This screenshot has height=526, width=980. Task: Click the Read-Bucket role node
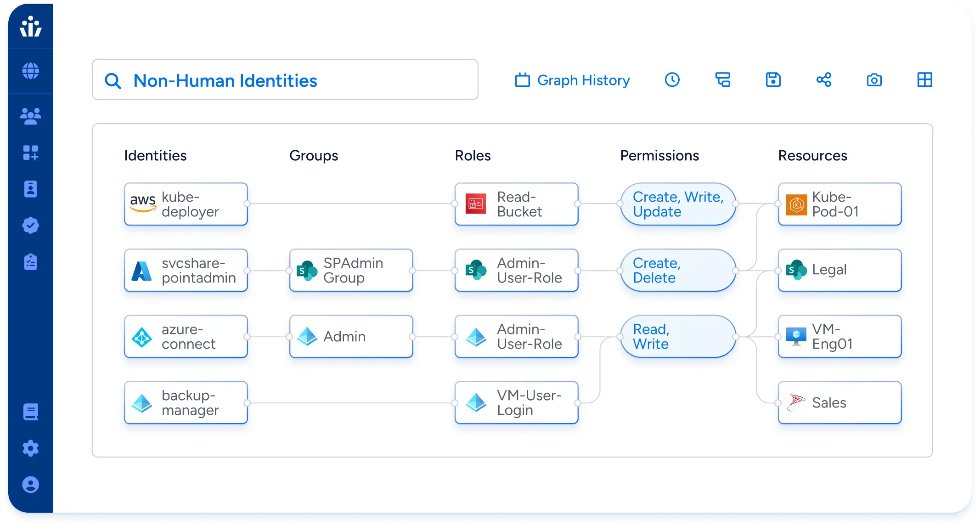point(516,204)
